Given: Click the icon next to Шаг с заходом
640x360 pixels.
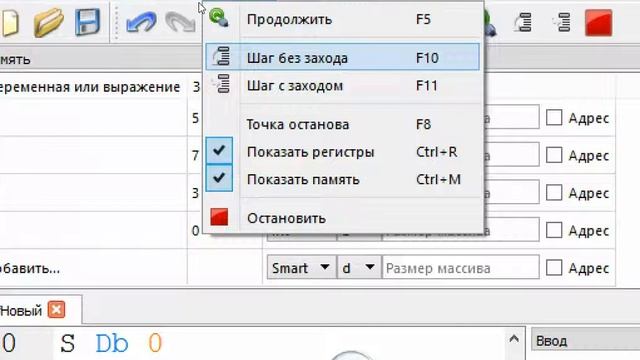Looking at the screenshot, I should pyautogui.click(x=222, y=84).
